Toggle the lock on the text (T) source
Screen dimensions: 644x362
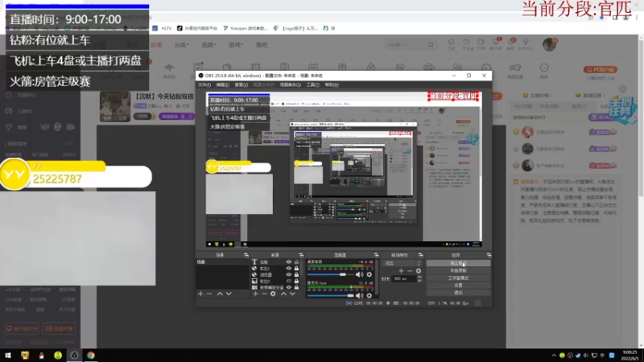(x=296, y=262)
